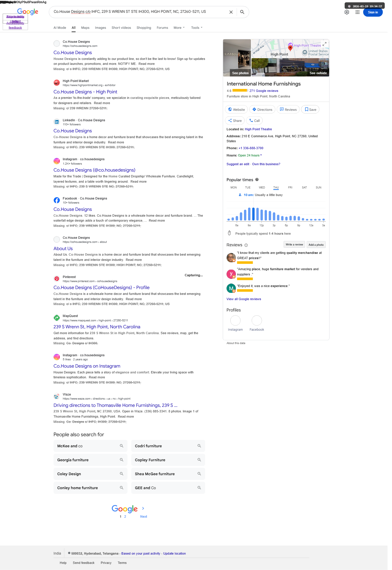Click the Share button
392x570 pixels.
235,121
